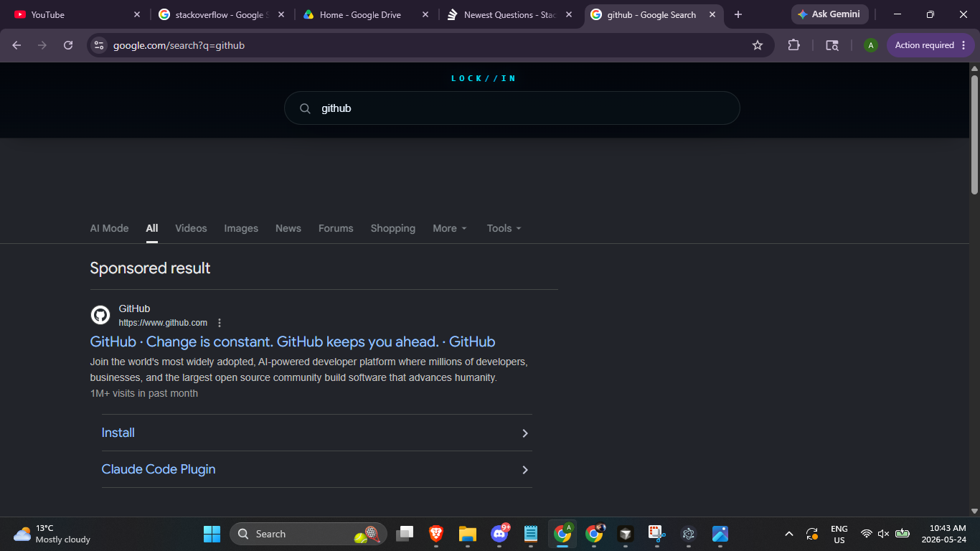Select the AI Mode search tab
This screenshot has width=980, height=551.
tap(109, 228)
